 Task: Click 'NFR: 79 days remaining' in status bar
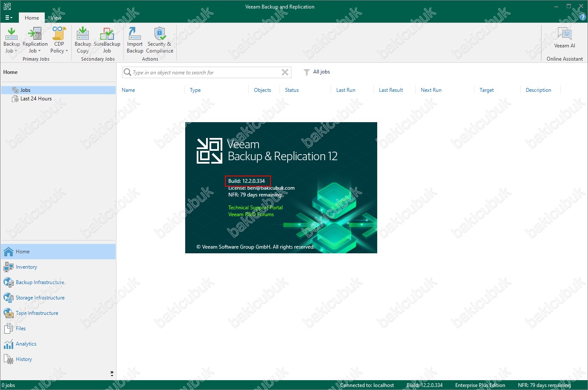click(544, 385)
